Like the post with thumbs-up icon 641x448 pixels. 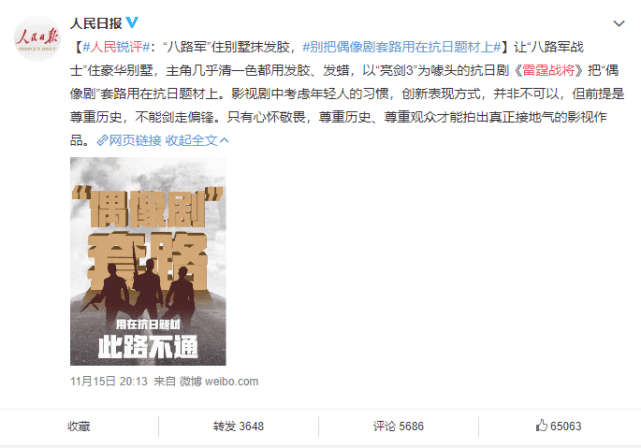(541, 426)
